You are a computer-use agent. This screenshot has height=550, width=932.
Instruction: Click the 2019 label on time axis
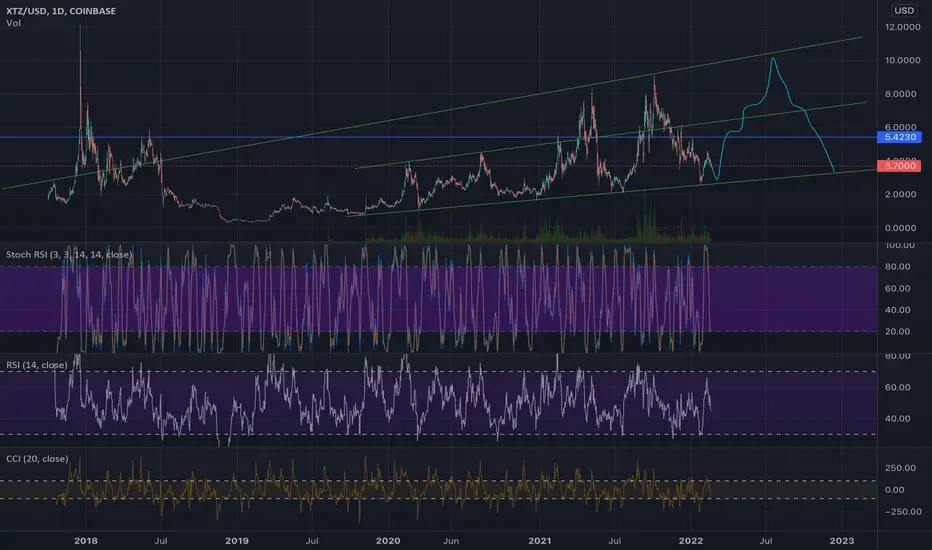point(237,540)
